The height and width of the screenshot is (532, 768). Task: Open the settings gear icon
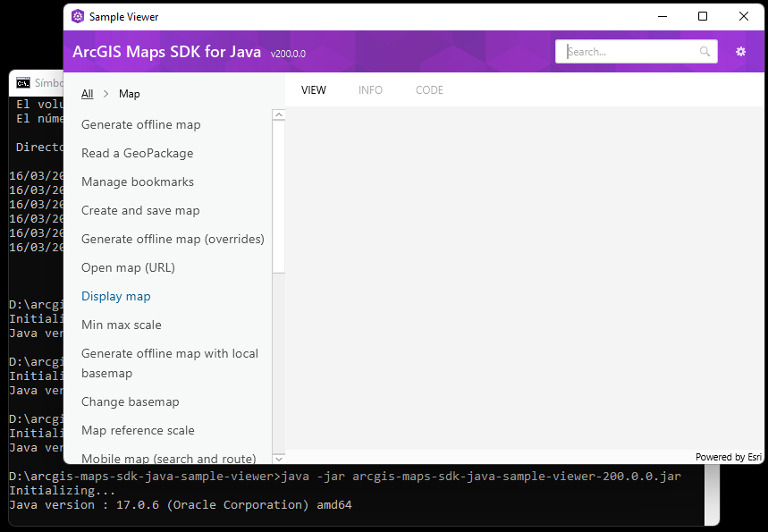click(x=741, y=51)
